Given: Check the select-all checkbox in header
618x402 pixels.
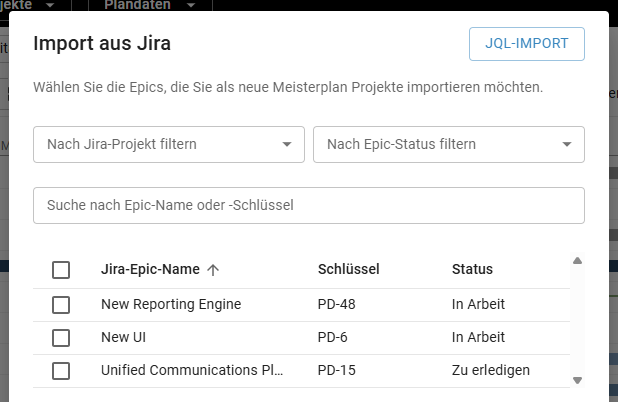Looking at the screenshot, I should (x=61, y=270).
